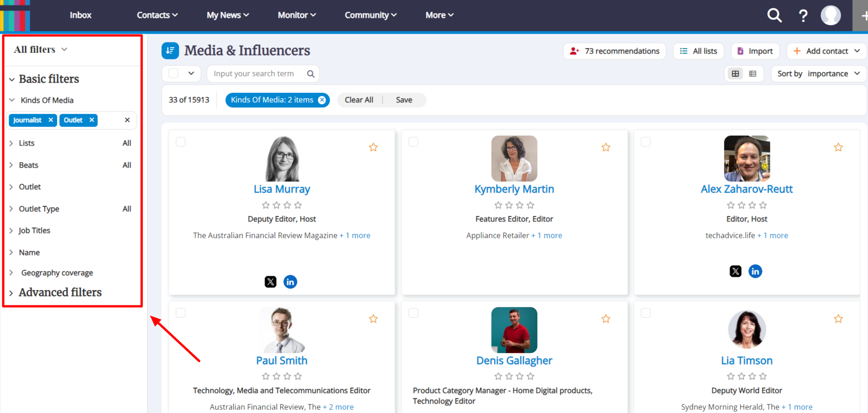Viewport: 868px width, 413px height.
Task: Switch to list view icon
Action: coord(753,74)
